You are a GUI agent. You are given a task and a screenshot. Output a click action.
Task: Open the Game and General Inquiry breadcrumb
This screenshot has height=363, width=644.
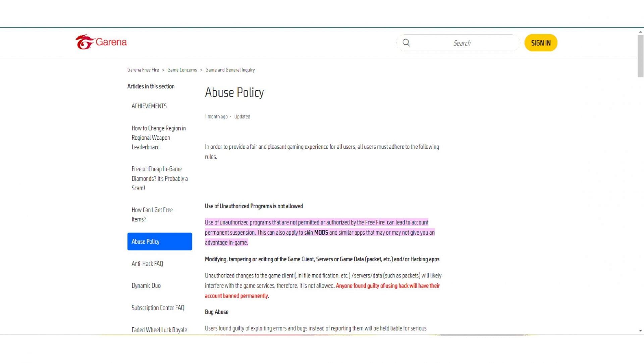coord(230,69)
